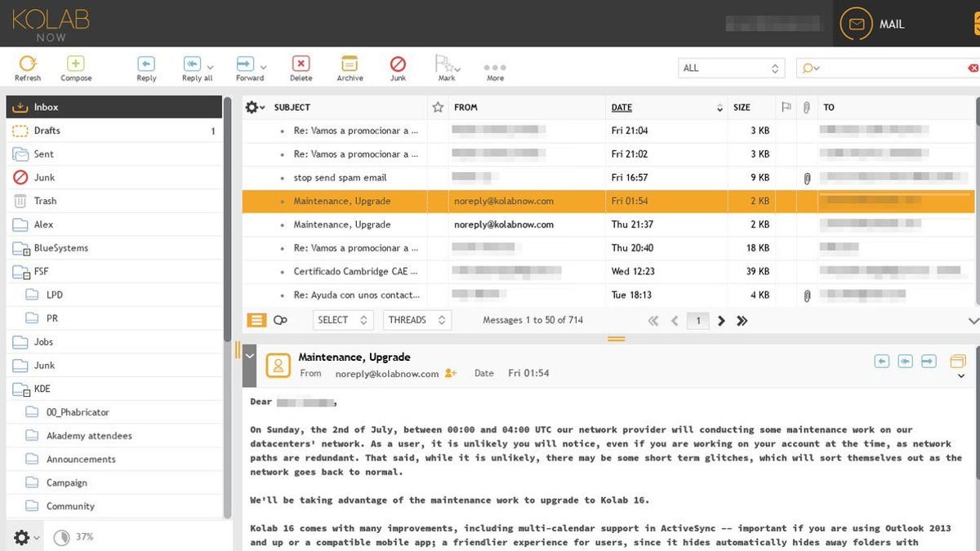
Task: Click into the search text field
Action: tap(893, 69)
